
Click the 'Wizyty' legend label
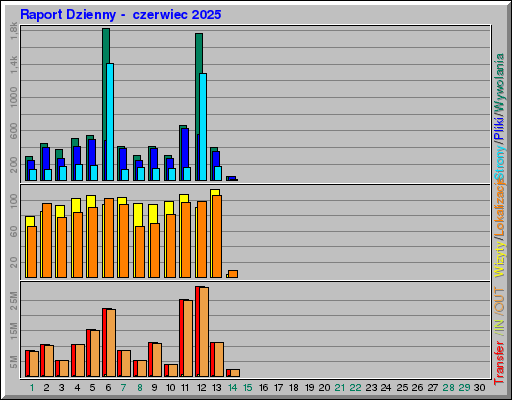point(499,259)
